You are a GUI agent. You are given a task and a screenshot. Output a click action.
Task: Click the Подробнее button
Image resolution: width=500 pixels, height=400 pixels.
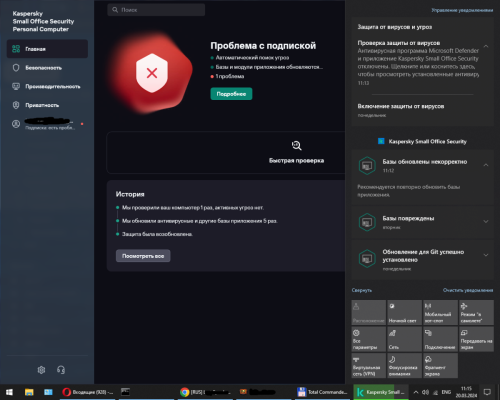[x=231, y=94]
